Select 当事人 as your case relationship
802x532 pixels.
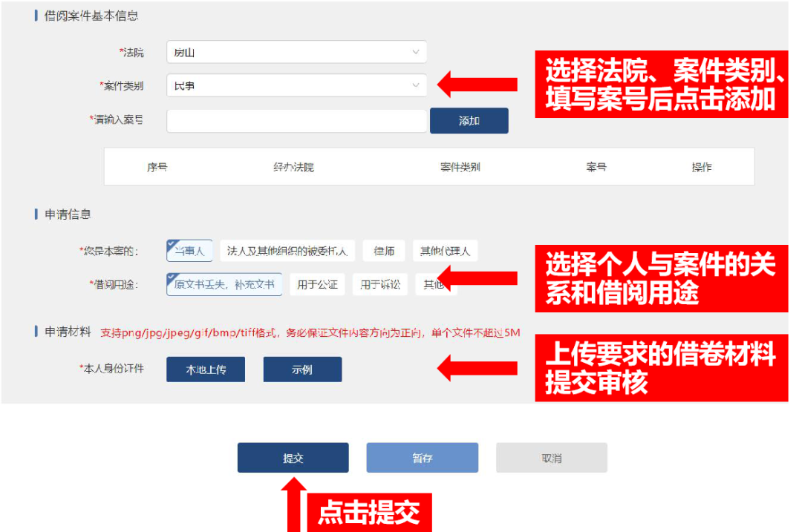[x=189, y=251]
